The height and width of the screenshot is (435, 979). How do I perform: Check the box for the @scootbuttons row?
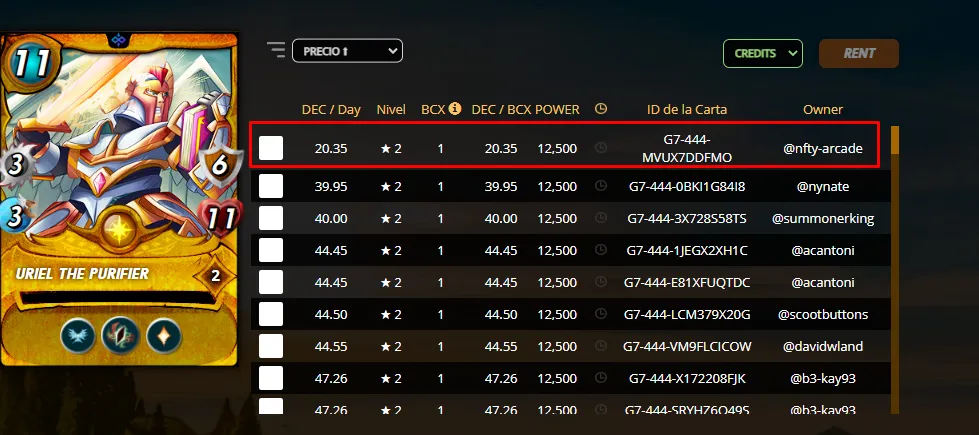click(x=271, y=314)
